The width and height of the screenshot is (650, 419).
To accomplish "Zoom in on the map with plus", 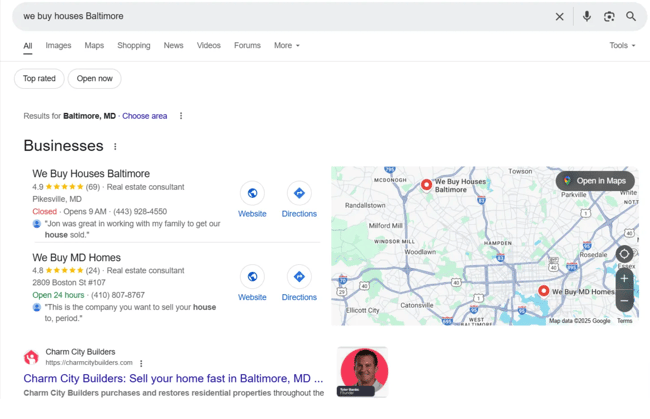I will click(x=624, y=279).
